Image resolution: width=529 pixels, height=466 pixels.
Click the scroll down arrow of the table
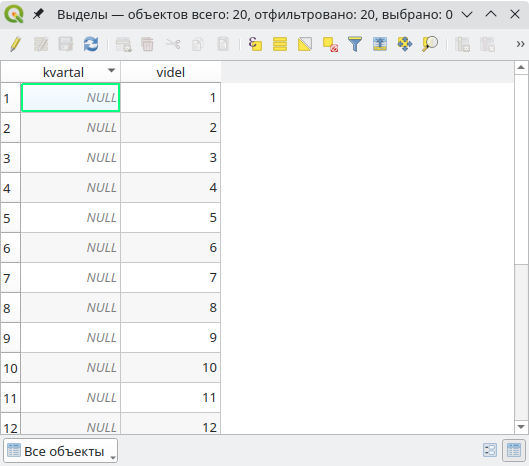point(521,427)
